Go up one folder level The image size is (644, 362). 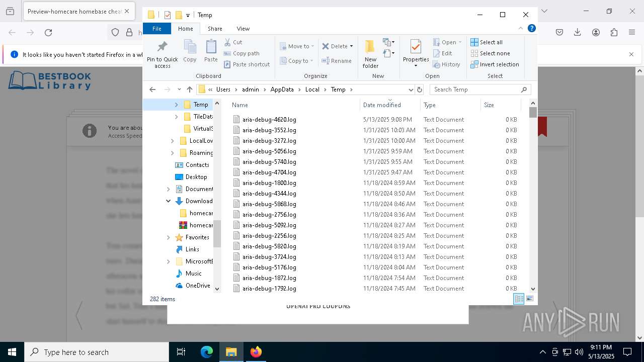point(190,89)
